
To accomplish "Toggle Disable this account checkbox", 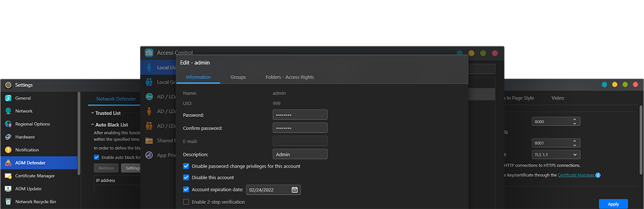I will [x=186, y=177].
